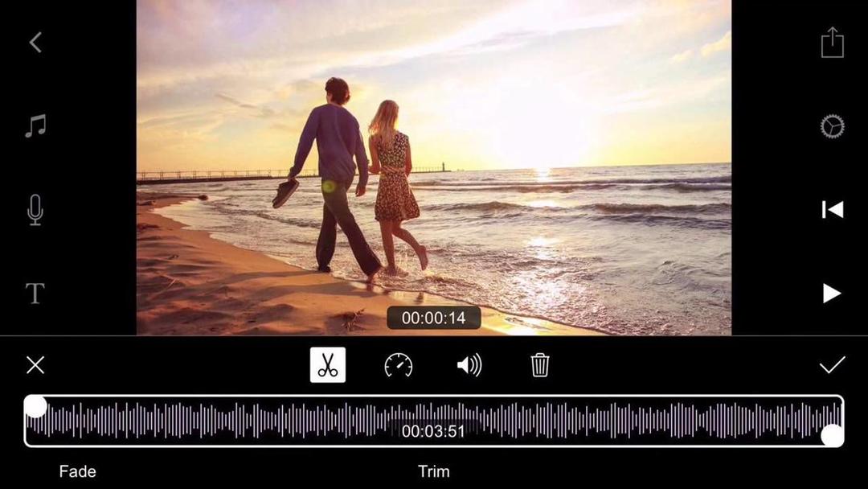Open the speedometer speed control
The image size is (868, 489).
coord(398,365)
